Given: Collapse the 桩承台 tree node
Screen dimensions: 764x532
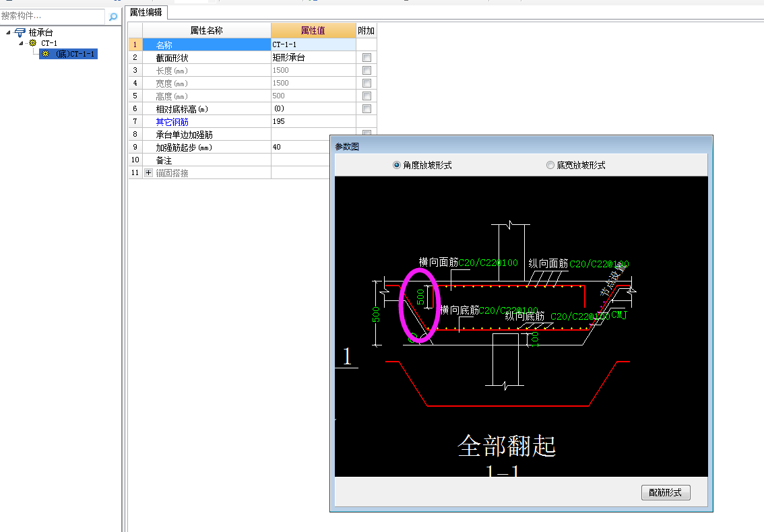Looking at the screenshot, I should click(8, 32).
